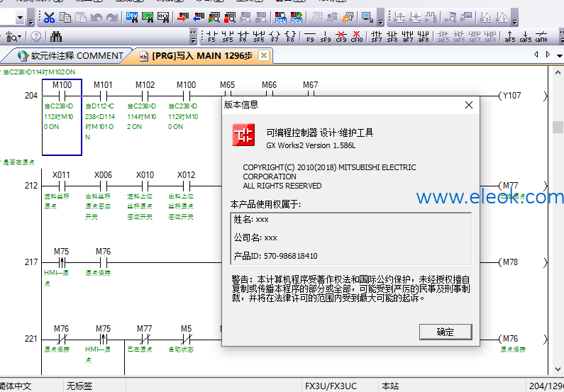This screenshot has height=392, width=564.
Task: Insert closed contact with F6 icon
Action: 243,36
